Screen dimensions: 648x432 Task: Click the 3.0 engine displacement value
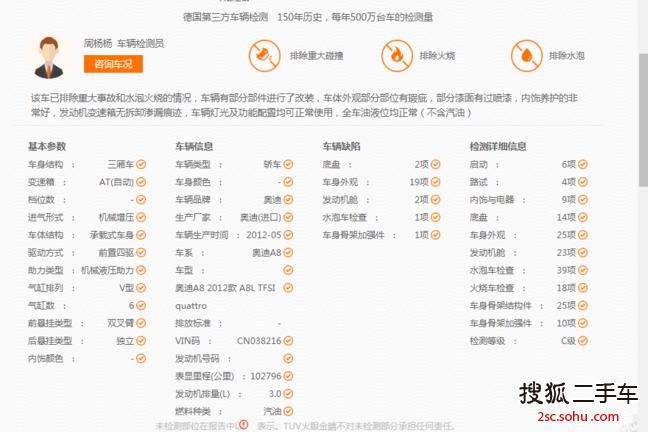(x=275, y=394)
